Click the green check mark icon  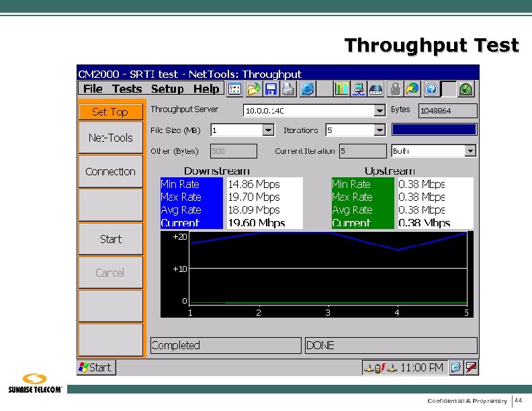(x=466, y=89)
